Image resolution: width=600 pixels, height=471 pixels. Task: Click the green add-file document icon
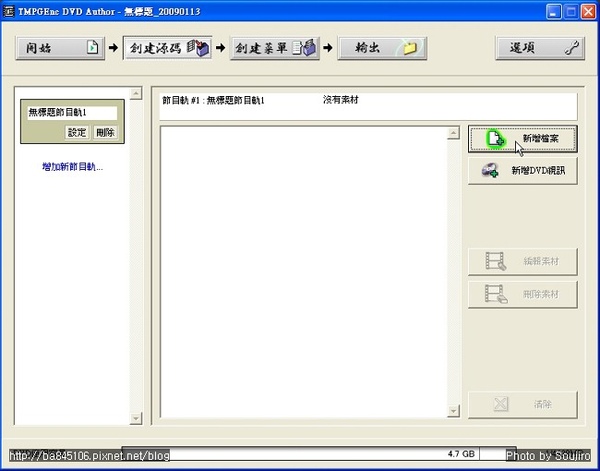[496, 139]
